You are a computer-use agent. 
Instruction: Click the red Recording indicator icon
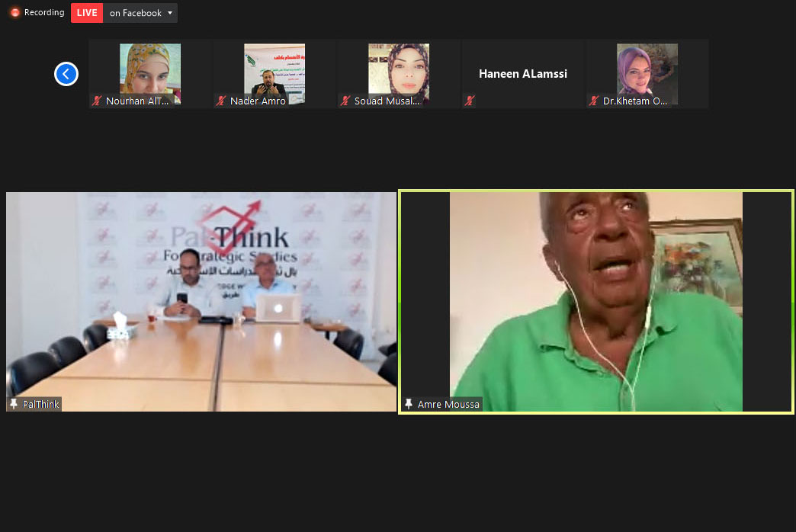[15, 13]
